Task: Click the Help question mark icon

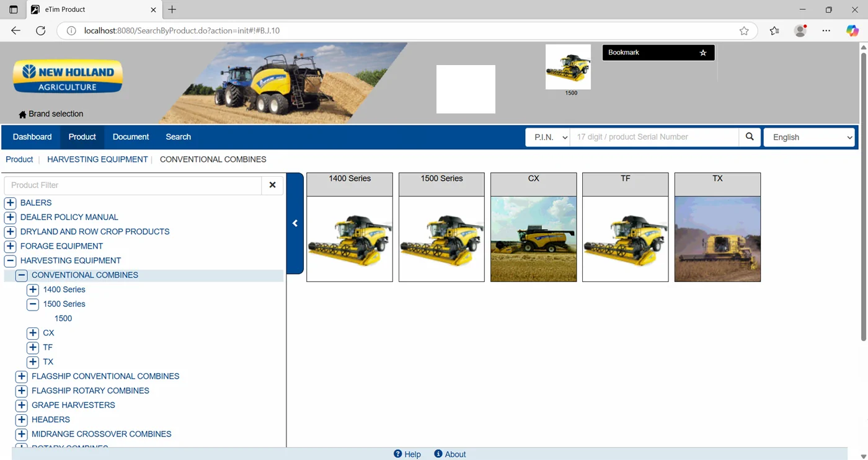Action: coord(398,454)
